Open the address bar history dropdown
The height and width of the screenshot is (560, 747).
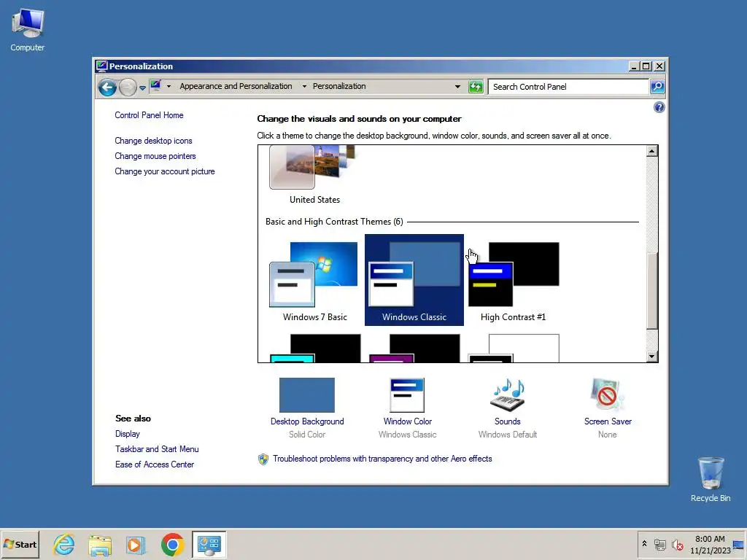point(458,87)
